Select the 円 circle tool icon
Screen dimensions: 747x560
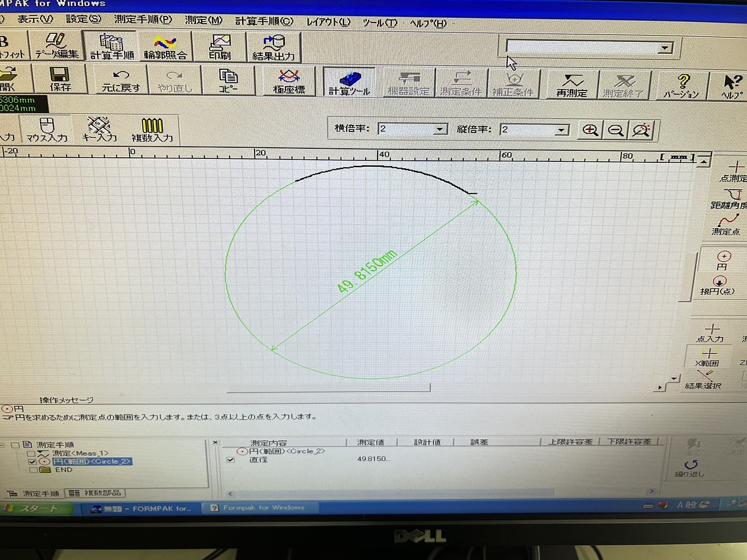[724, 260]
